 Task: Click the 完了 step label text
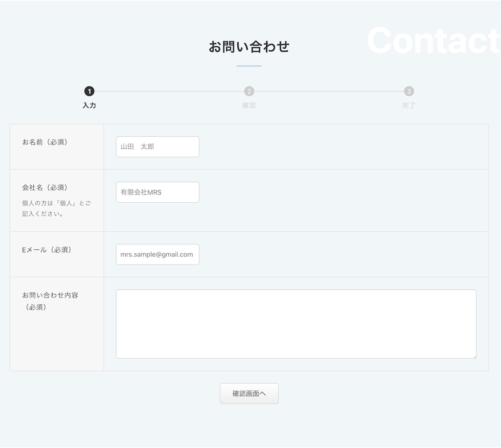point(409,105)
